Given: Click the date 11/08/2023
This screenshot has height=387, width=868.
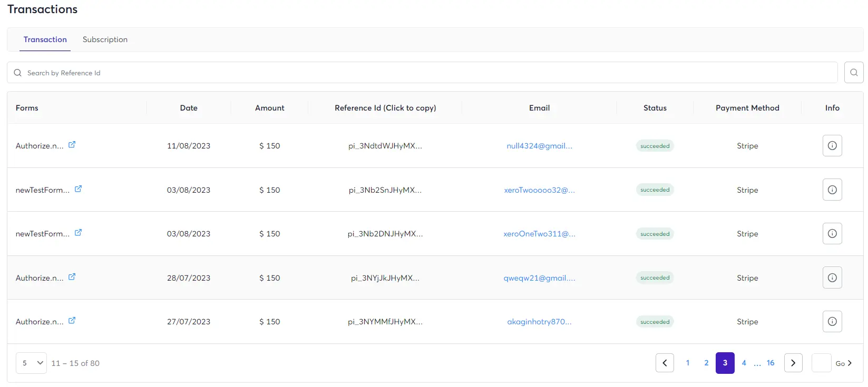Looking at the screenshot, I should coord(189,146).
